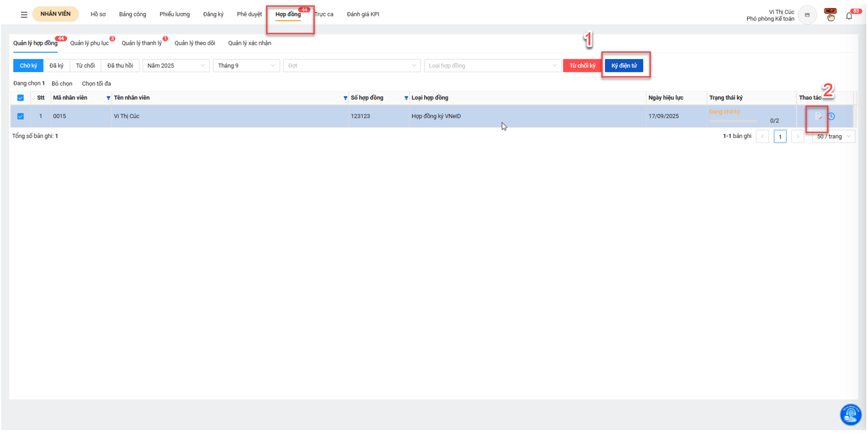Switch to the Quản lý phụ lục tab

point(89,44)
